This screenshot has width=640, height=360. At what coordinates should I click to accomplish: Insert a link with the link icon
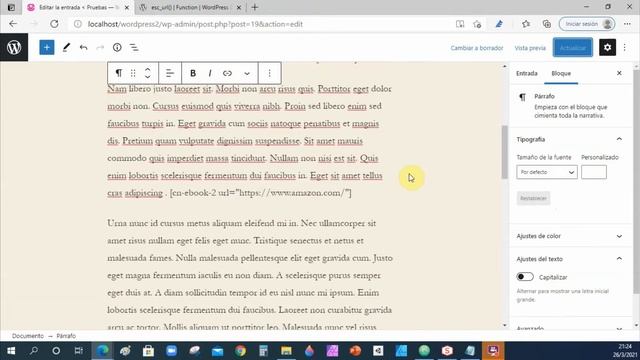tap(227, 73)
